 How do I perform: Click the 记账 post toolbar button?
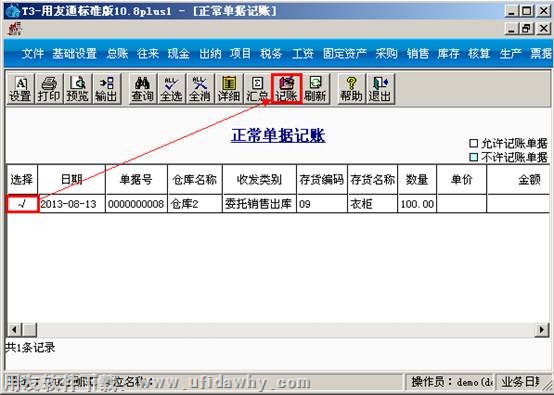287,89
